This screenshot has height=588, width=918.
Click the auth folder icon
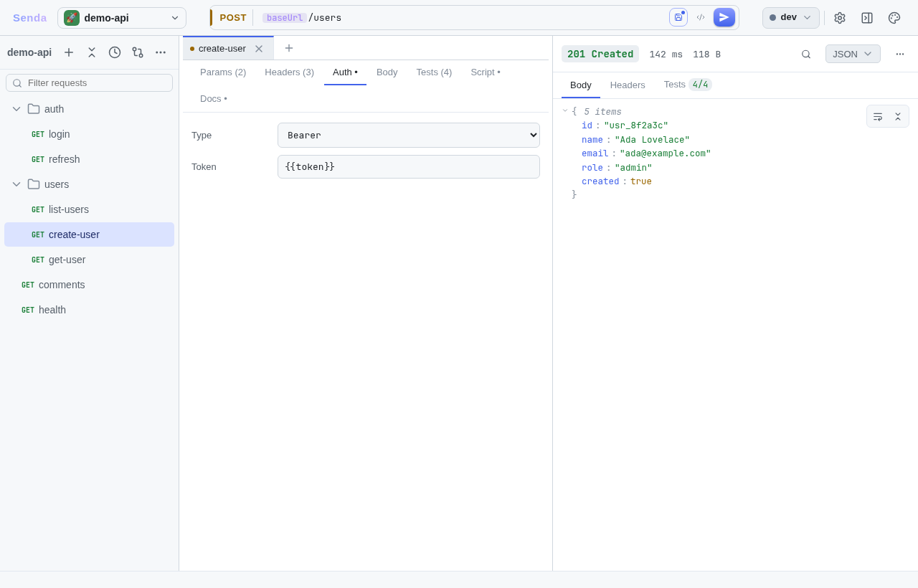[x=34, y=109]
